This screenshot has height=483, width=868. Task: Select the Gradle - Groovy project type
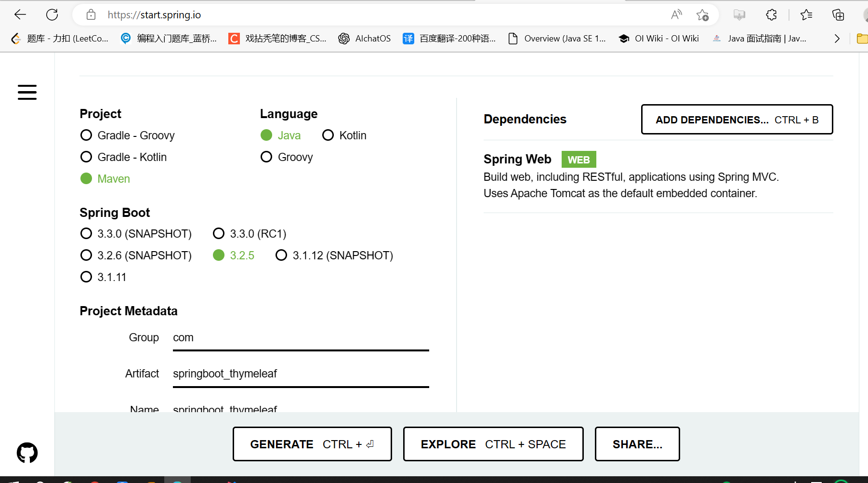coord(86,135)
